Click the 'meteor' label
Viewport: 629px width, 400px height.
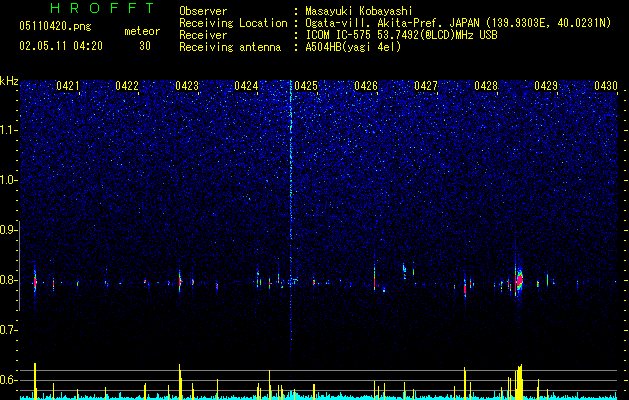pos(142,31)
